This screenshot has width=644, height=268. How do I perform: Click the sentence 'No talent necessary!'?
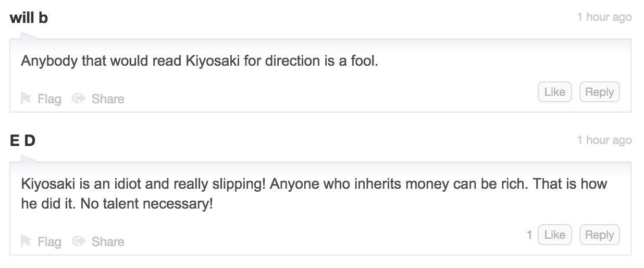147,203
